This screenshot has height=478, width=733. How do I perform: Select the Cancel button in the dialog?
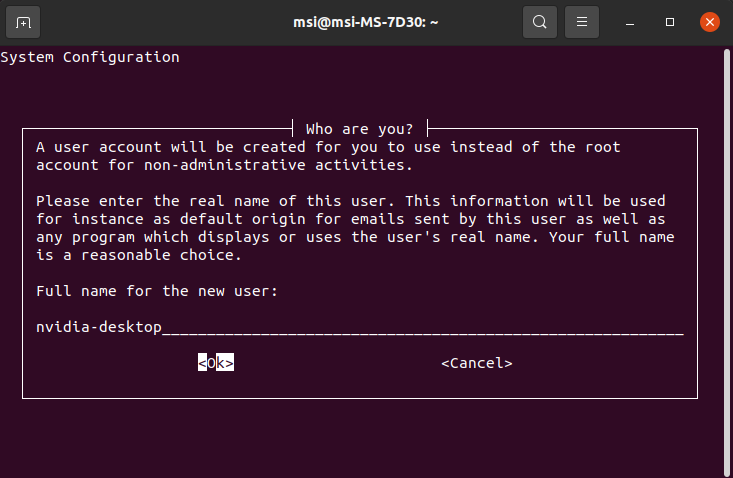coord(476,363)
